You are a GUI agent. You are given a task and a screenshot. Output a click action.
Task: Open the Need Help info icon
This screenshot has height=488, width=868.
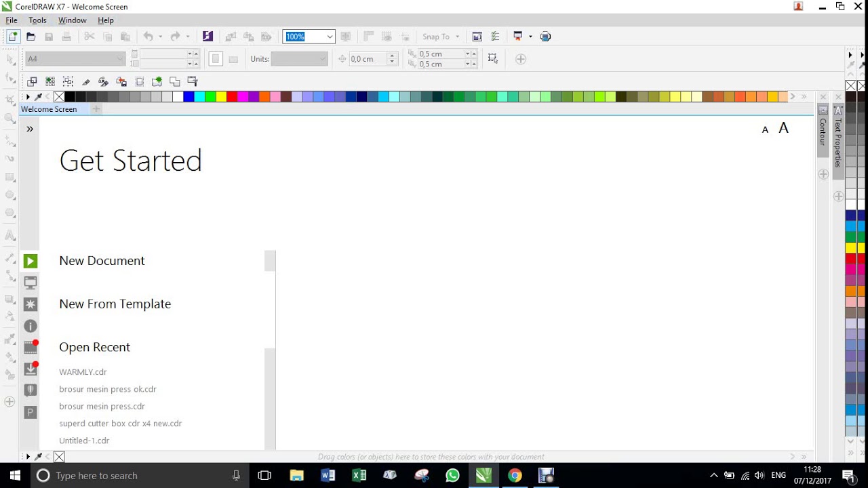(31, 326)
